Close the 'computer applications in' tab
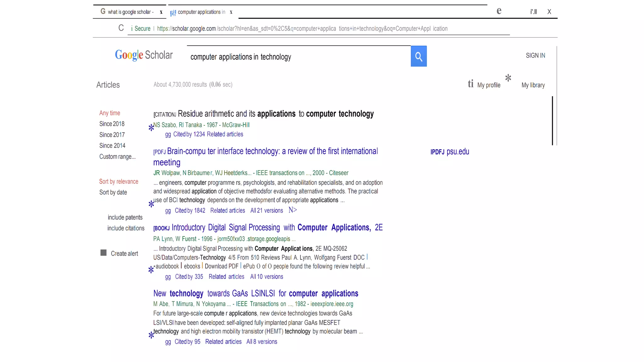 231,12
